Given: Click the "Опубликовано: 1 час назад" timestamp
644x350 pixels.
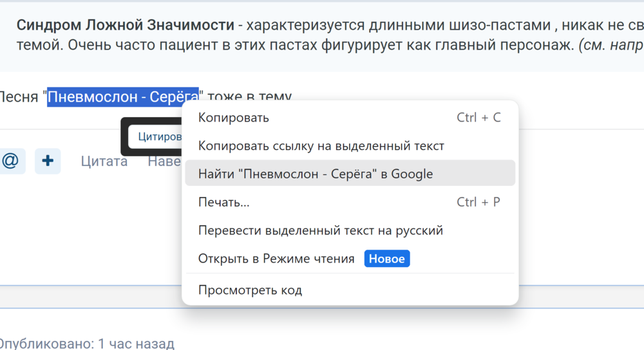Looking at the screenshot, I should click(x=86, y=344).
